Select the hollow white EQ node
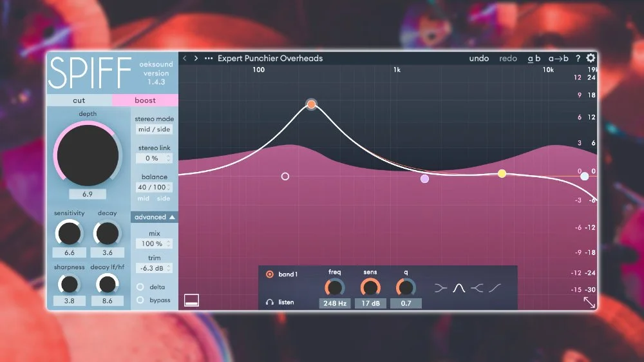Screen dimensions: 644x362 285,176
